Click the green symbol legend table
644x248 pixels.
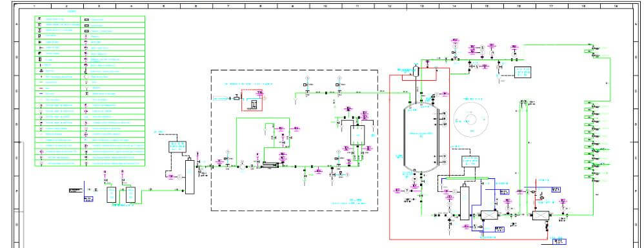coord(90,91)
